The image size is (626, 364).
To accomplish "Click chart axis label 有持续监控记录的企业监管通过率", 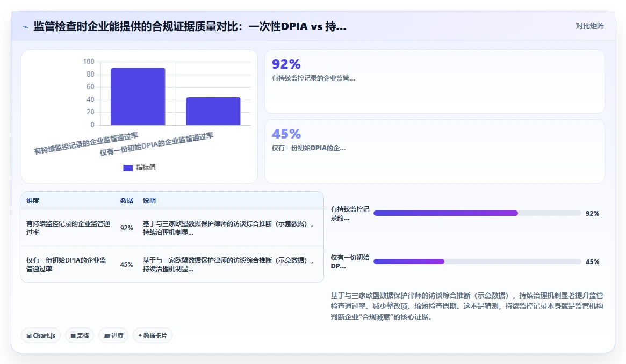I will tap(86, 143).
